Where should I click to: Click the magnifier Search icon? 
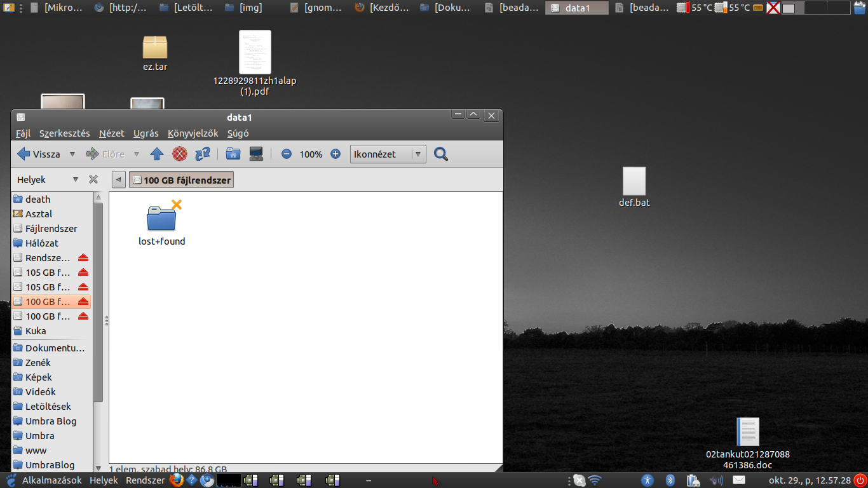click(441, 154)
